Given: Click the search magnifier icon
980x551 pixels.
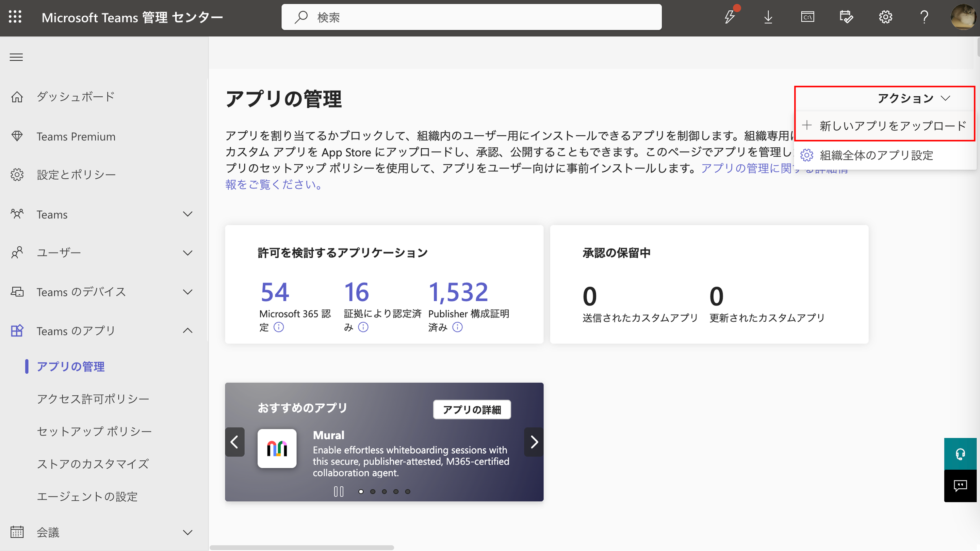Looking at the screenshot, I should (x=301, y=17).
